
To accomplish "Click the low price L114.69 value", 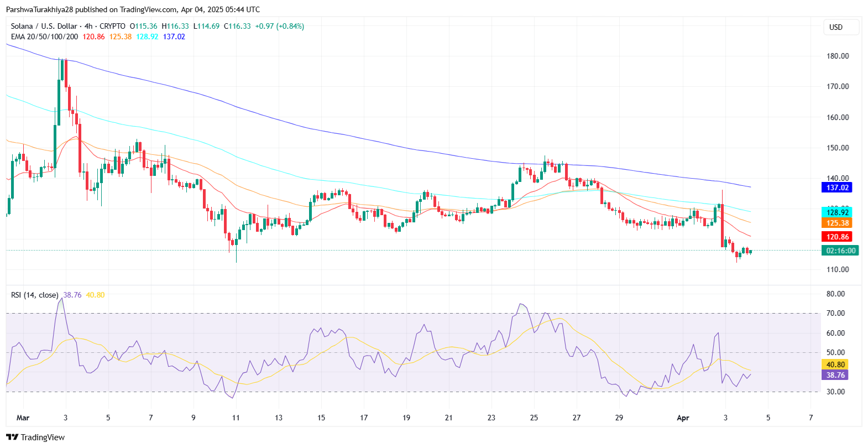I will 206,26.
